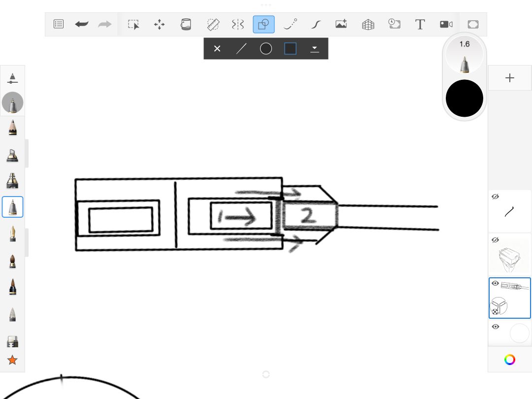Add a new layer with plus button

pos(510,78)
